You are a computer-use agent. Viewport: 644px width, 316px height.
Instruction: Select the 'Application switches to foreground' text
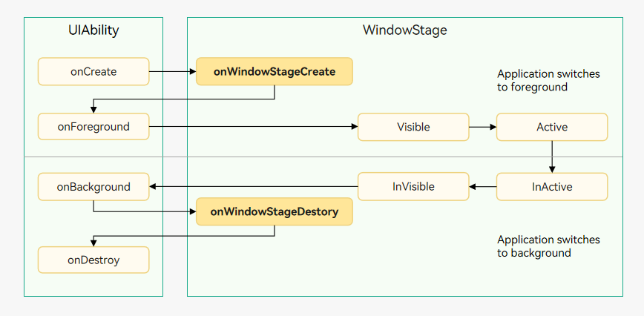[x=549, y=80]
